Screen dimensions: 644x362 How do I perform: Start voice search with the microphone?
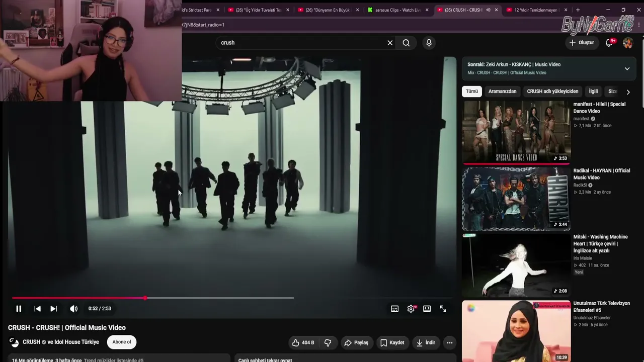(429, 43)
